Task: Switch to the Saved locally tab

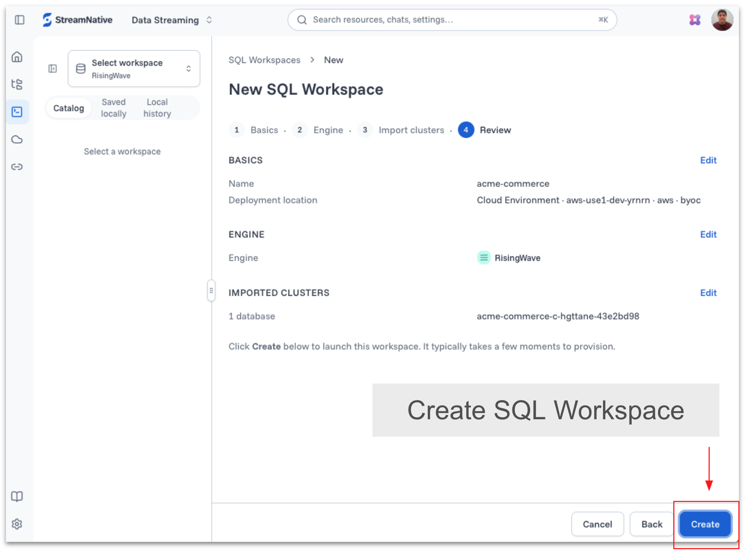Action: [x=114, y=108]
